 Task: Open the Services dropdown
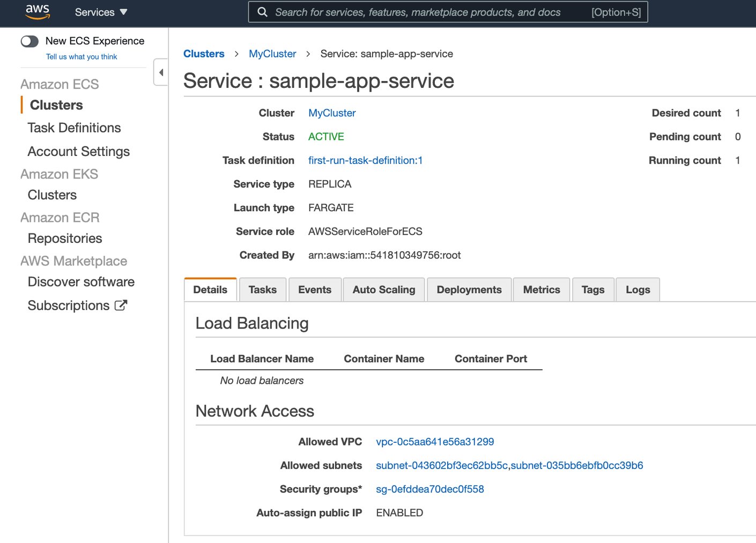[x=101, y=12]
